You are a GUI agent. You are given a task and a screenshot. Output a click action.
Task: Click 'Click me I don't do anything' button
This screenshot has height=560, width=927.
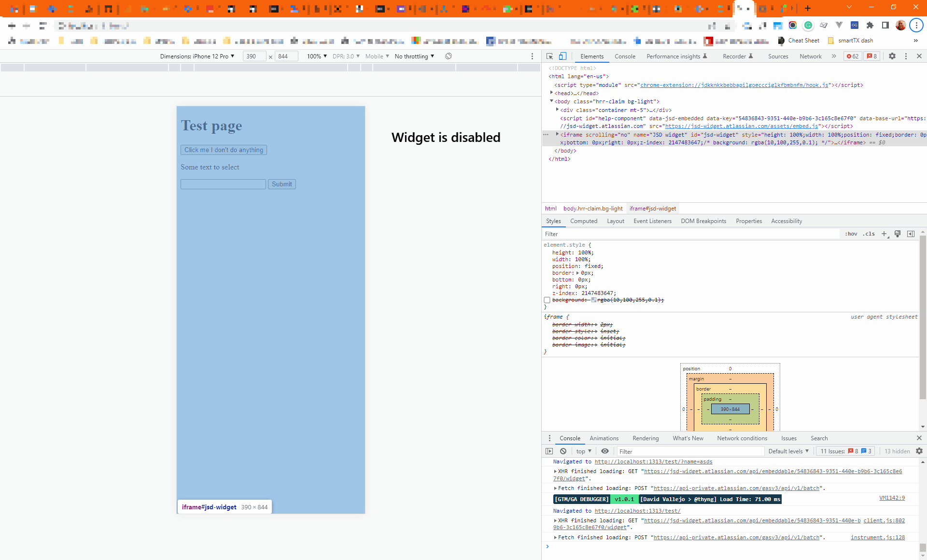pyautogui.click(x=224, y=150)
